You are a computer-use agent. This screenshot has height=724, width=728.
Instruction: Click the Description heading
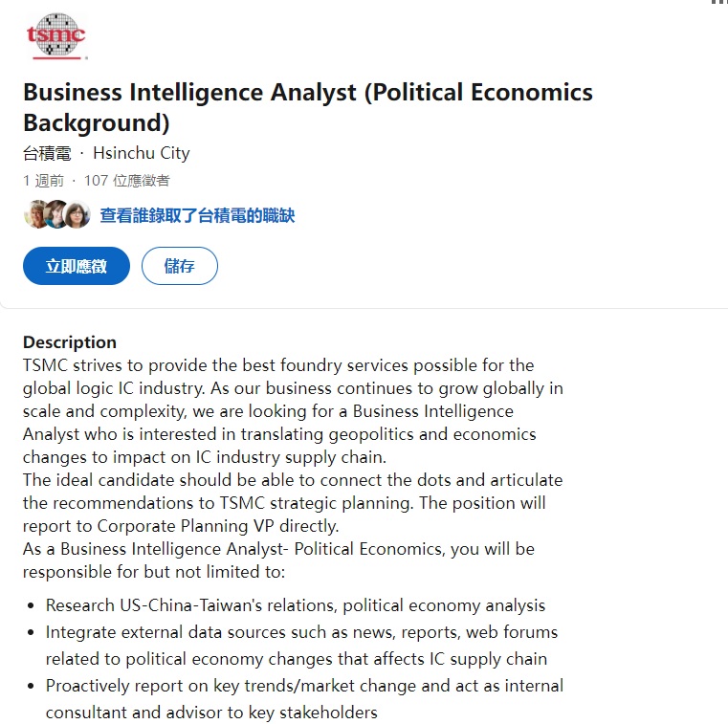[70, 342]
